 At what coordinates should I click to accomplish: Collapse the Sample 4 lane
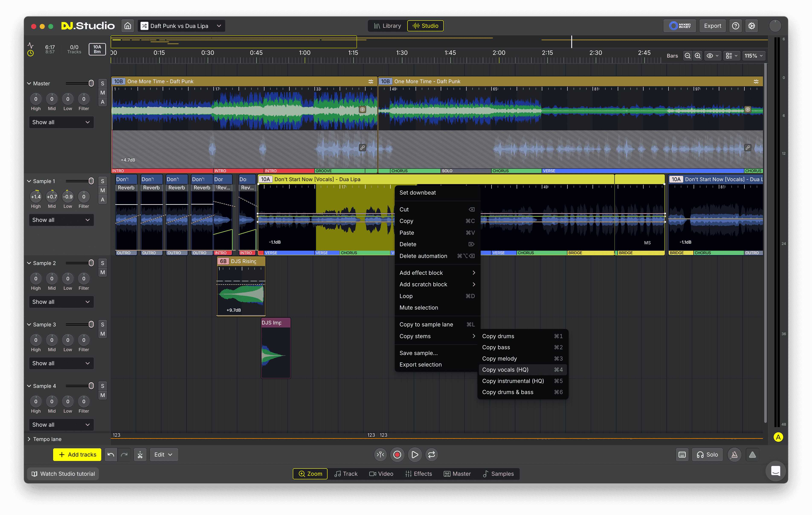(29, 386)
